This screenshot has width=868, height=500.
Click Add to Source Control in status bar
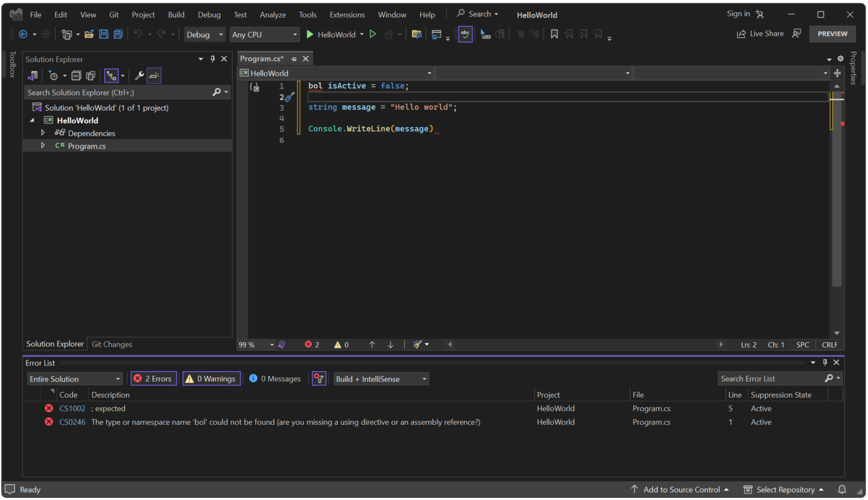click(681, 490)
